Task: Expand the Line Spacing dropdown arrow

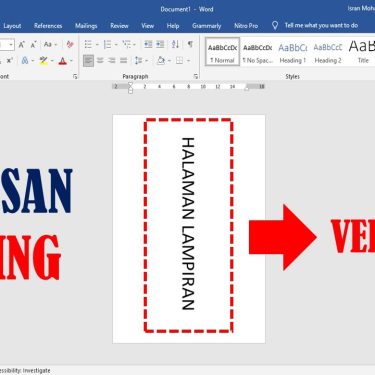Action: point(147,61)
